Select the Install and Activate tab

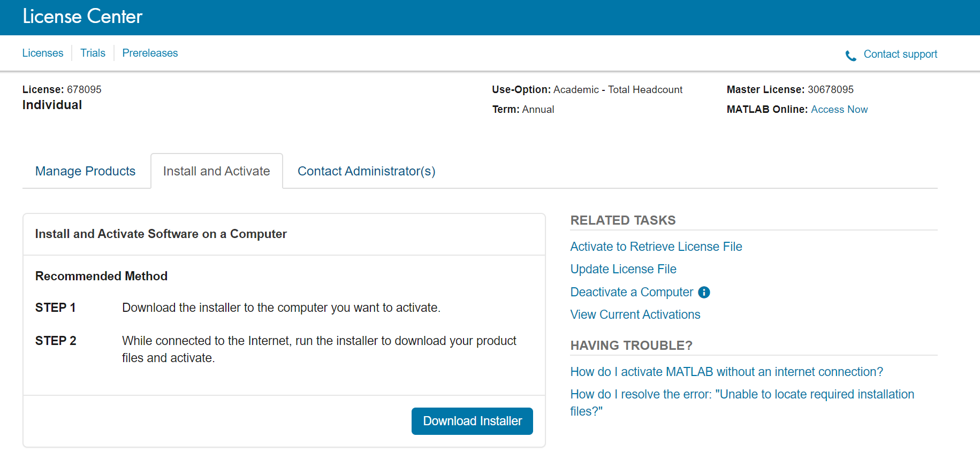217,171
